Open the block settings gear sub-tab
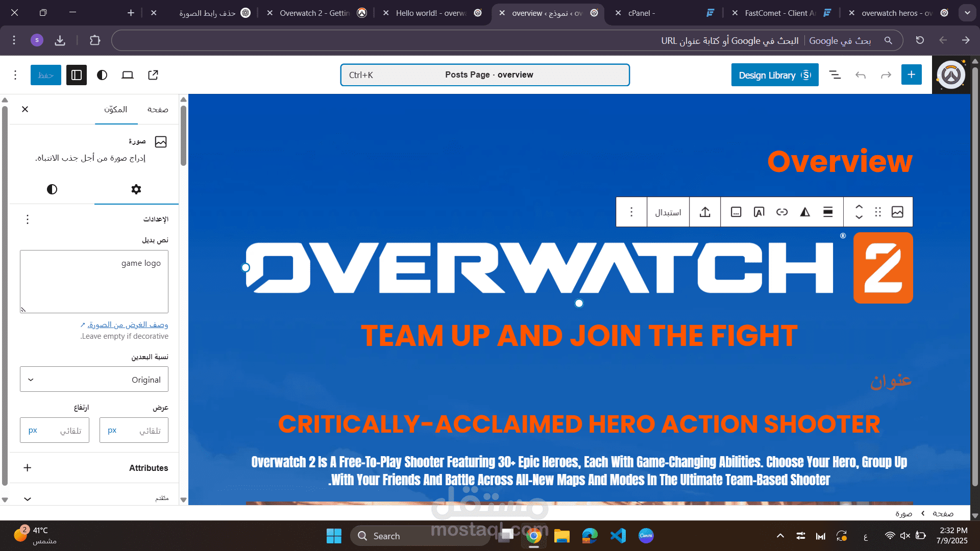 [x=136, y=189]
